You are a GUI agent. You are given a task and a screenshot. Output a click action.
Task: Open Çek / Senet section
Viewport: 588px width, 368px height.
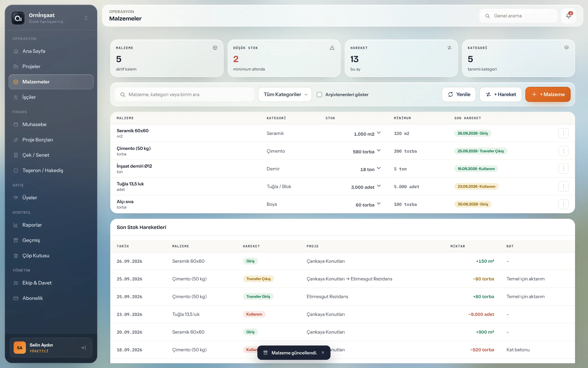click(51, 155)
